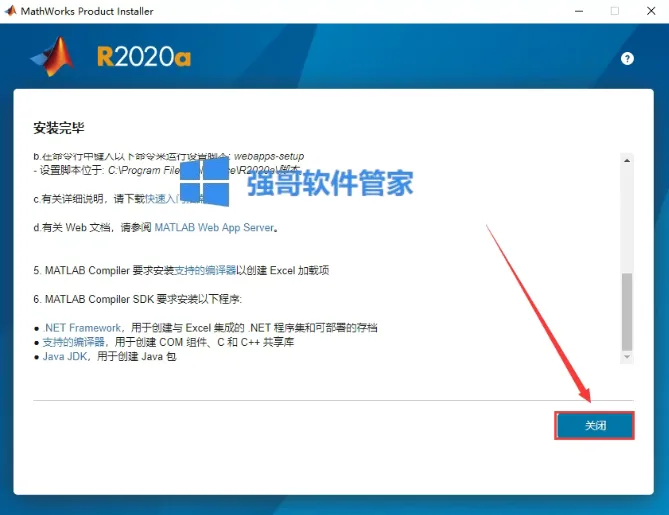Image resolution: width=669 pixels, height=515 pixels.
Task: Click the MATLAB logo in header
Action: (x=53, y=56)
